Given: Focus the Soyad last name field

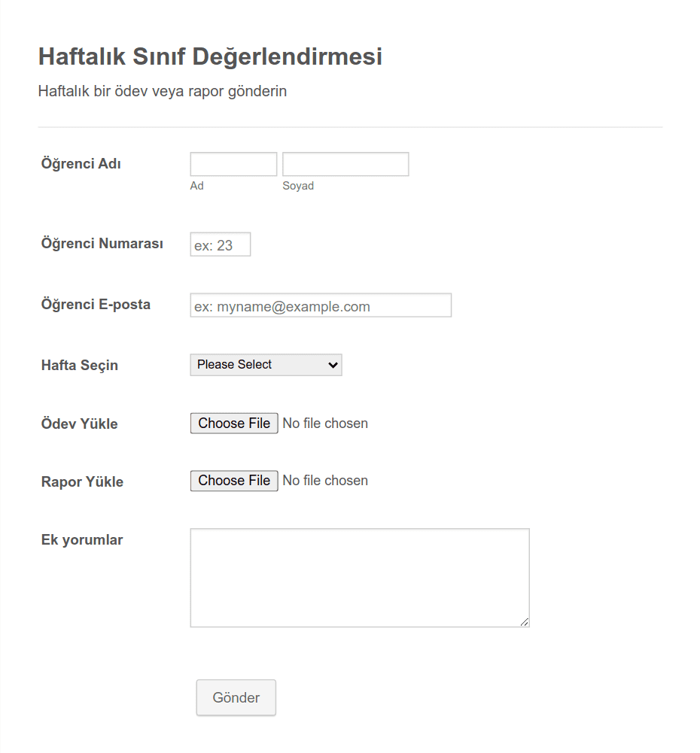Looking at the screenshot, I should tap(345, 164).
